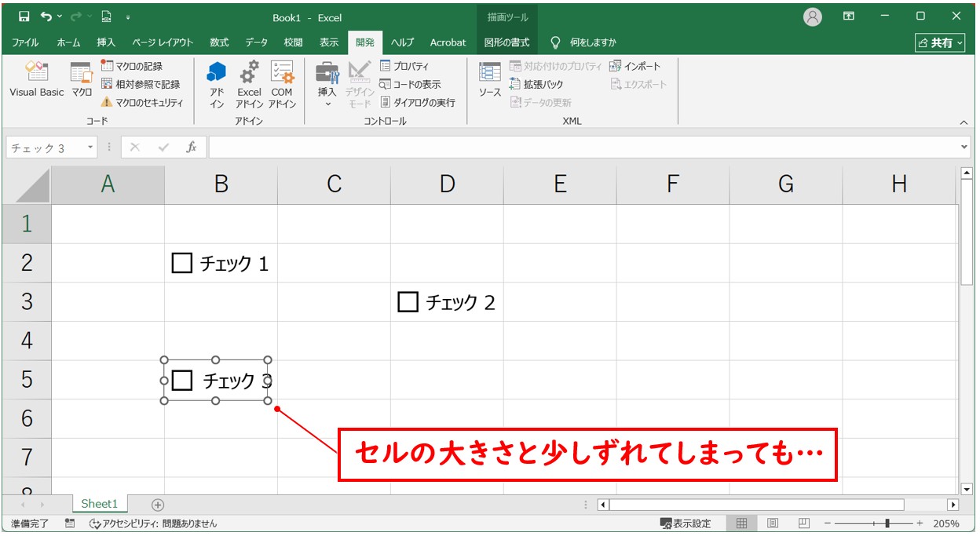Screen dimensions: 980x536
Task: Expand the Name Box dropdown
Action: pyautogui.click(x=90, y=148)
